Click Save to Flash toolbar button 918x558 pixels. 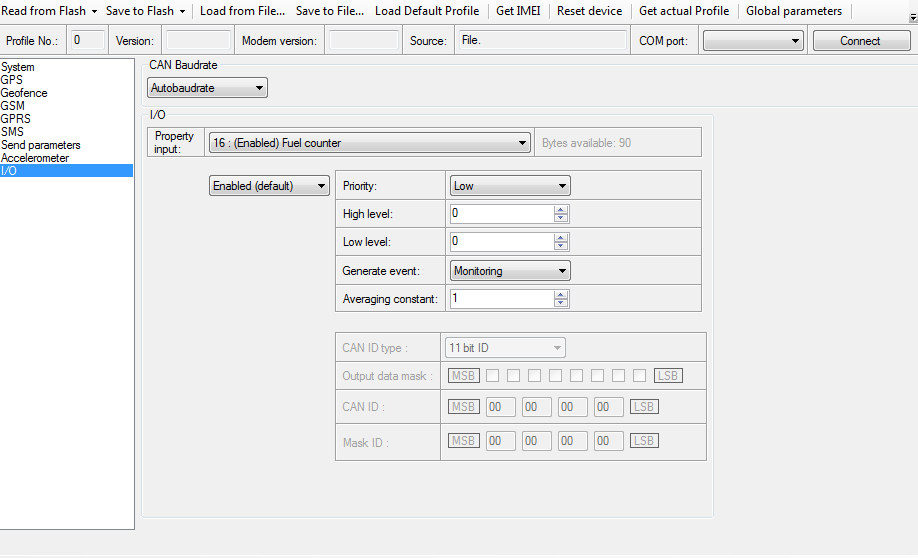pyautogui.click(x=139, y=11)
